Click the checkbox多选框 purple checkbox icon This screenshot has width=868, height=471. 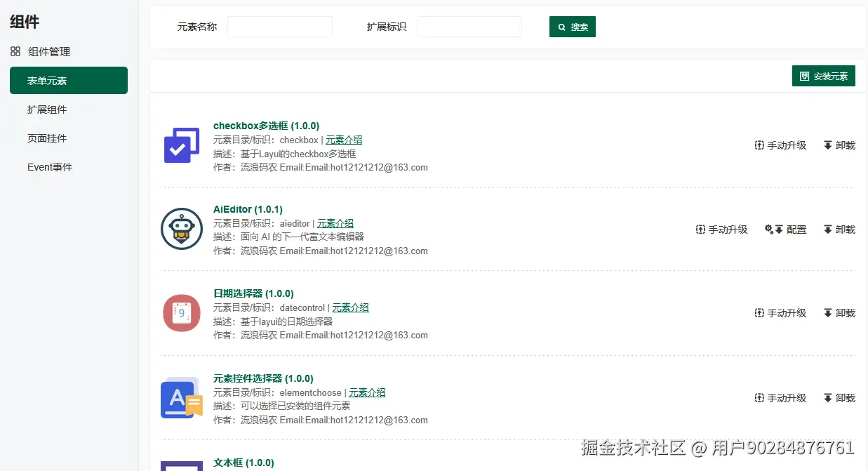tap(181, 145)
